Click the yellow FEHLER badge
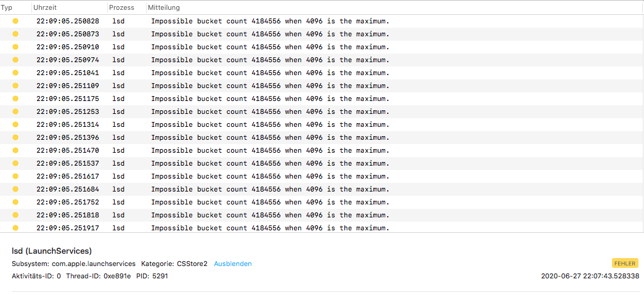The height and width of the screenshot is (295, 644). (625, 264)
